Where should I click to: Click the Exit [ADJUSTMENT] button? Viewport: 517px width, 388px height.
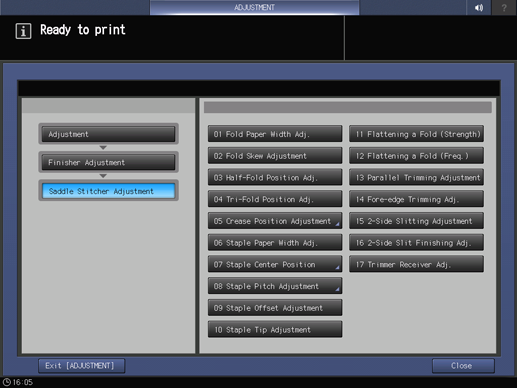82,366
